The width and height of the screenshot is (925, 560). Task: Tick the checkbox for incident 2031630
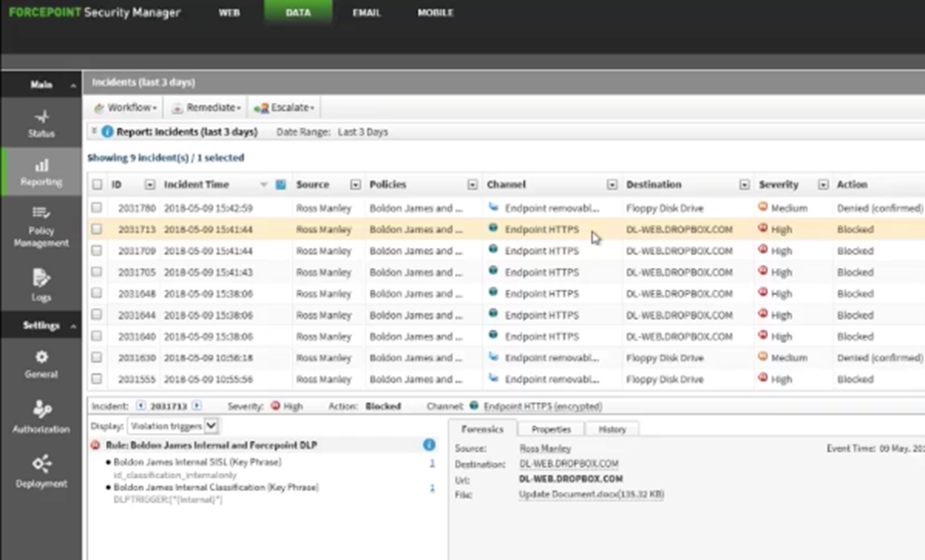97,357
